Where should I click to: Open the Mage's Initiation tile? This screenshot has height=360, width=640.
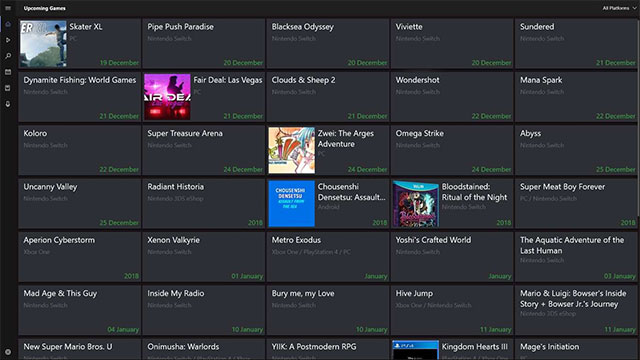(576, 349)
